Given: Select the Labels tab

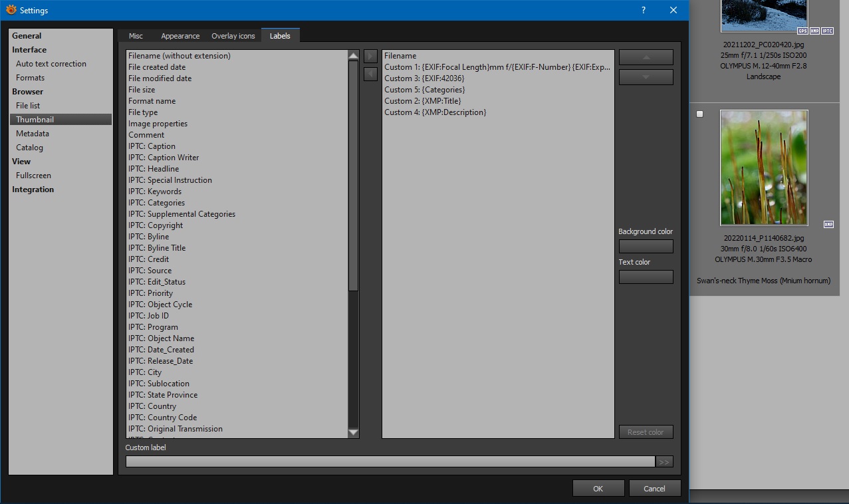Looking at the screenshot, I should (x=280, y=36).
